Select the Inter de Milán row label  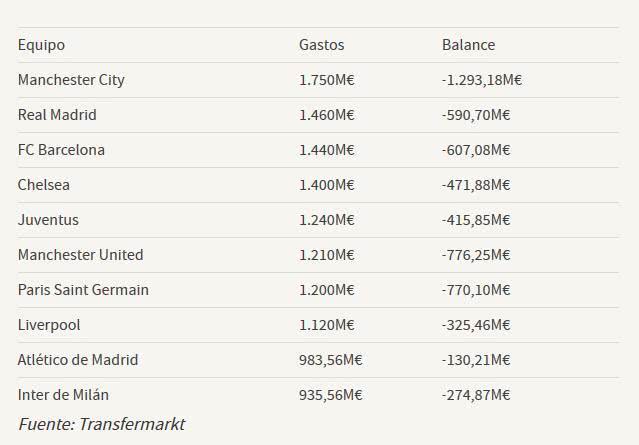pos(63,395)
